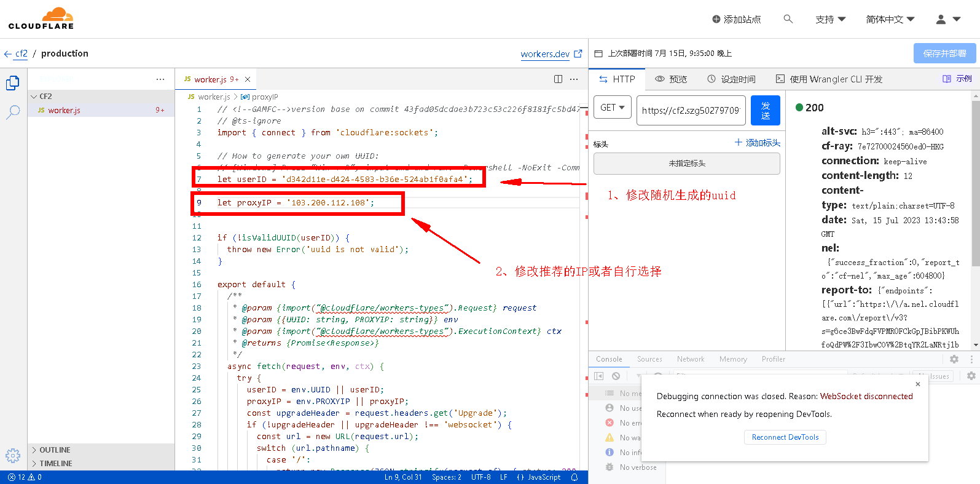Select worker.js in file tree

pyautogui.click(x=101, y=110)
